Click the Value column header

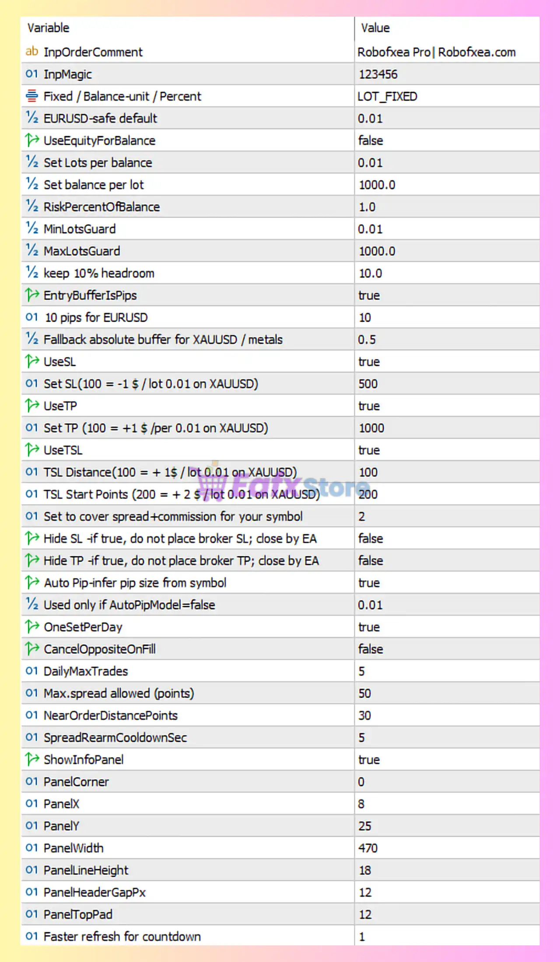coord(375,28)
